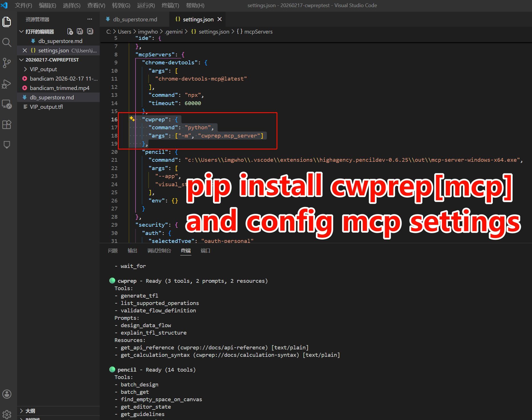Image resolution: width=532 pixels, height=420 pixels.
Task: Click the 资源管理器 explorer title
Action: coord(37,19)
